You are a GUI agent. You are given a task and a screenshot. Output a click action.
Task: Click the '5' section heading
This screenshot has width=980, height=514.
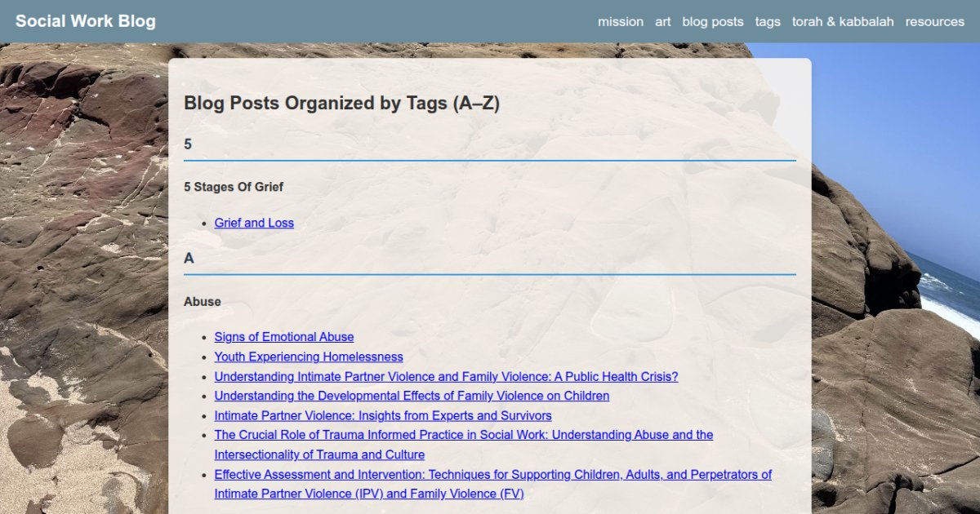(188, 144)
